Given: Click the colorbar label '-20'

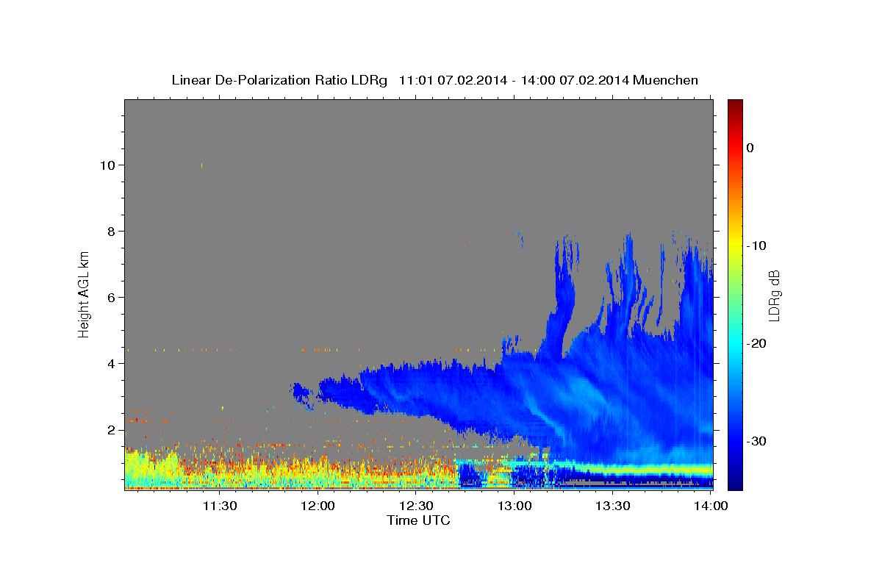Looking at the screenshot, I should (756, 343).
